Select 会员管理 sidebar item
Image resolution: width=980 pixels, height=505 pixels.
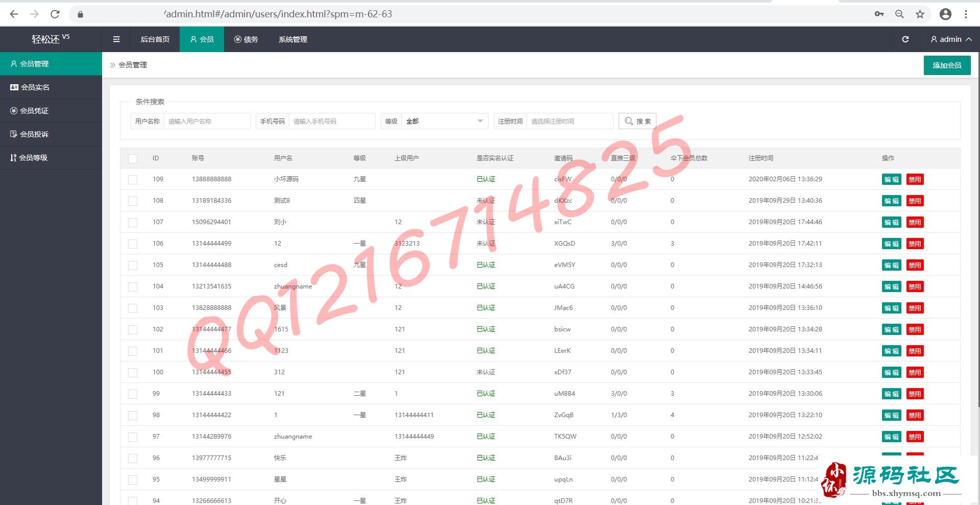coord(51,64)
